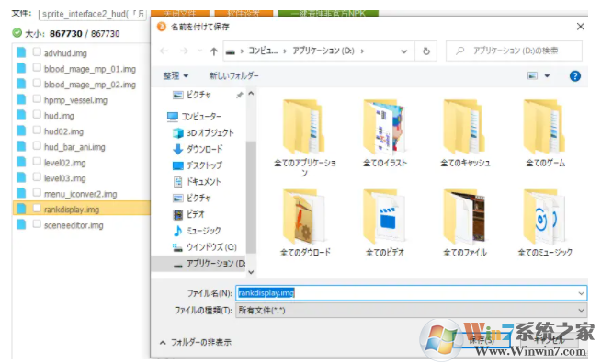Screen dimensions: 601x364
Task: Create a folder with 新しいフォルダー
Action: 233,76
